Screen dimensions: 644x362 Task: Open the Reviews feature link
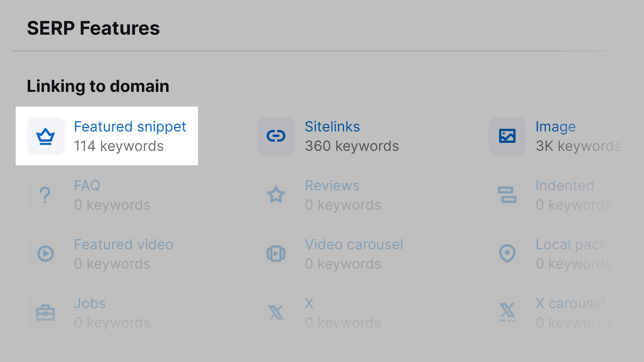[332, 186]
